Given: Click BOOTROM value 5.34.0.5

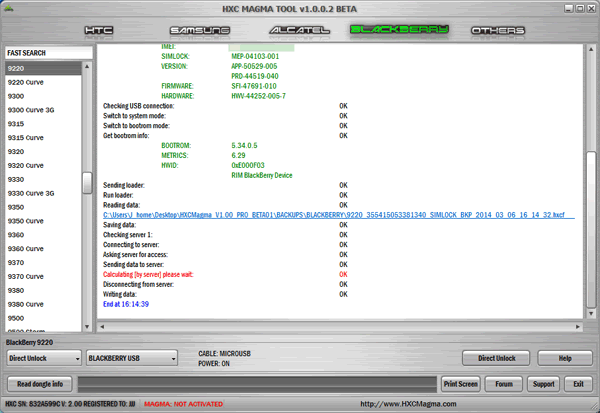Looking at the screenshot, I should point(244,145).
